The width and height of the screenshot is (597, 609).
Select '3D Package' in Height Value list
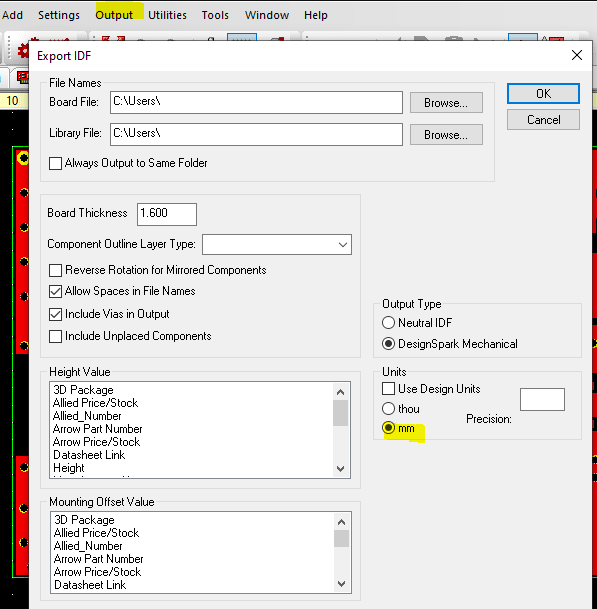click(x=83, y=390)
